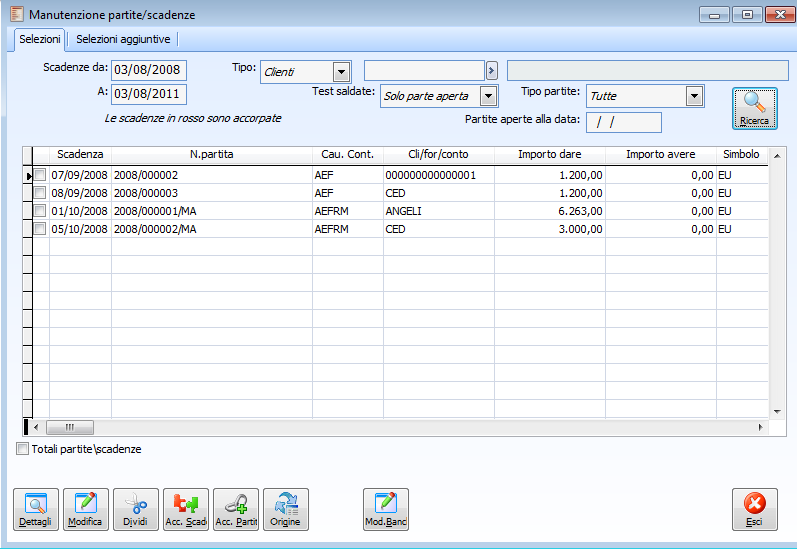Tick checkbox of row 08/09/2008
This screenshot has width=797, height=549.
(40, 193)
